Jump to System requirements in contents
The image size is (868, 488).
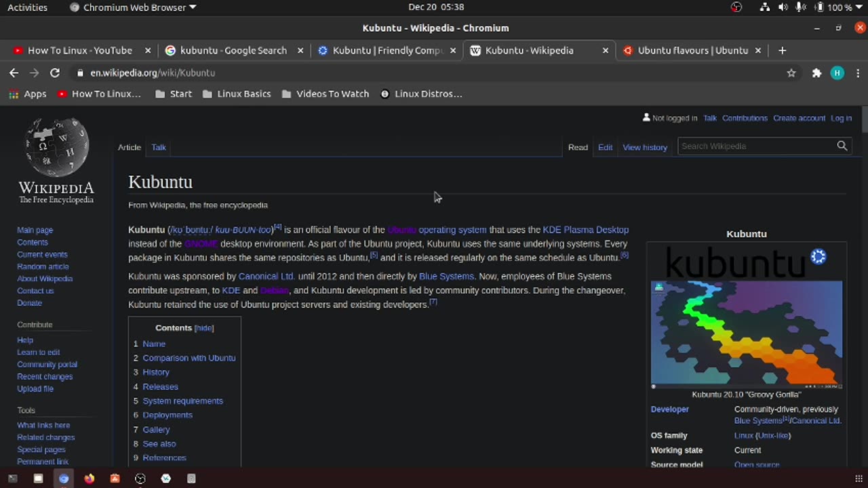click(182, 401)
